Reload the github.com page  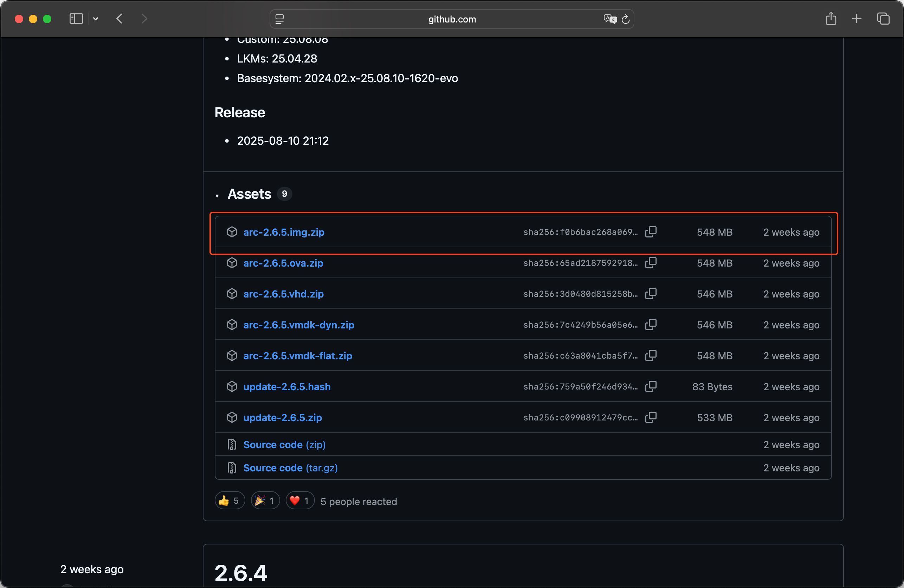point(625,19)
